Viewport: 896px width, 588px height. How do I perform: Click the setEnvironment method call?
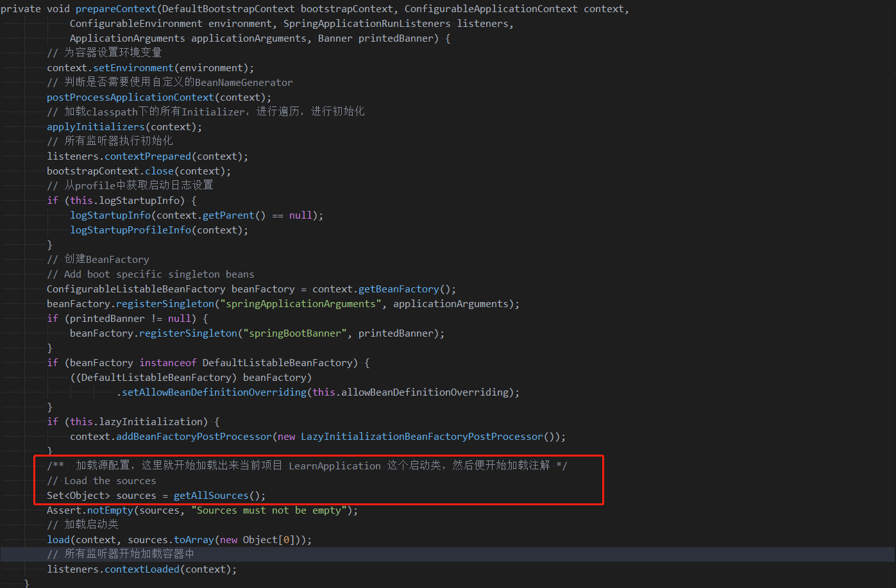(133, 68)
